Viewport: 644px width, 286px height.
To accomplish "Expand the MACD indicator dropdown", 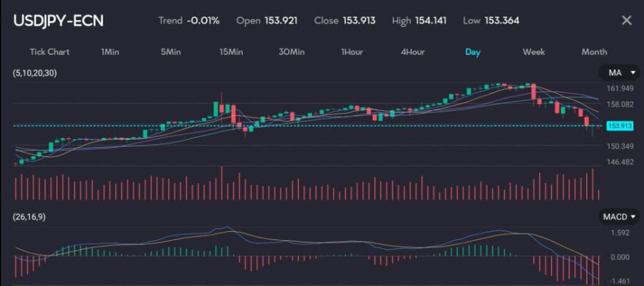I will tap(619, 217).
